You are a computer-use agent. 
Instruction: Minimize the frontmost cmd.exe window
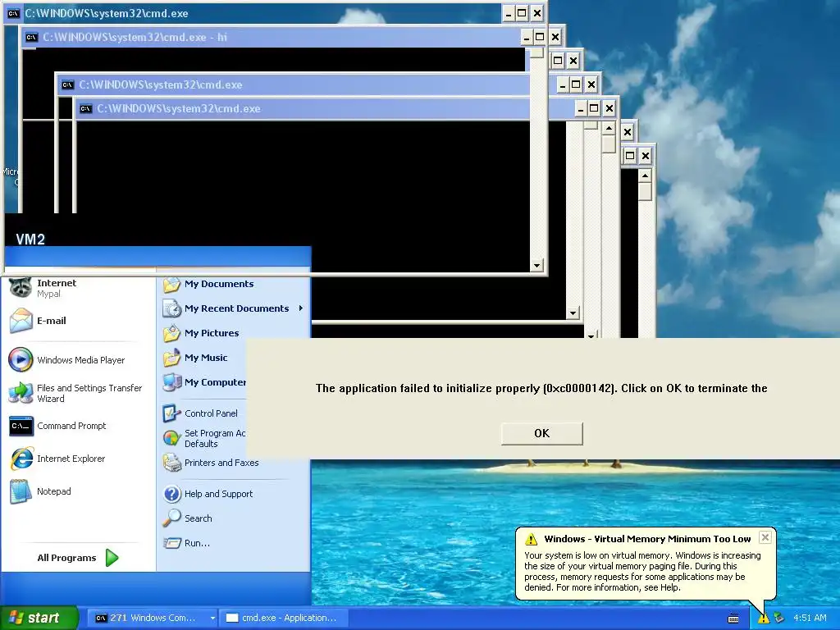coord(509,13)
